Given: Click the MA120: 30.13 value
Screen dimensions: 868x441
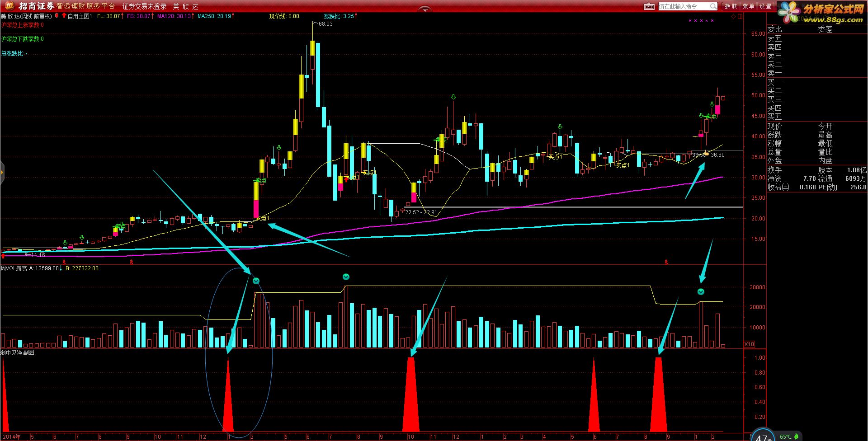Looking at the screenshot, I should click(175, 16).
